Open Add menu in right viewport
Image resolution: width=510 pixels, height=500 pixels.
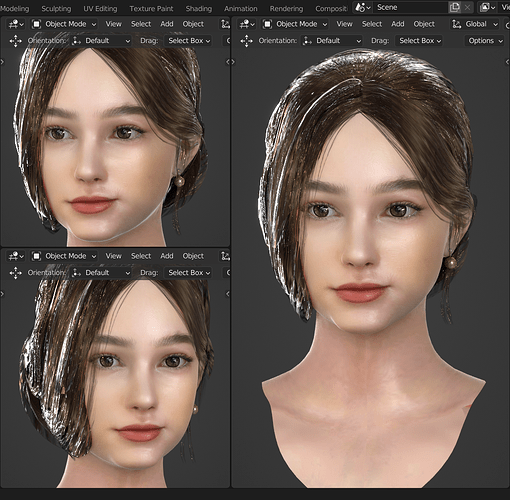(398, 24)
